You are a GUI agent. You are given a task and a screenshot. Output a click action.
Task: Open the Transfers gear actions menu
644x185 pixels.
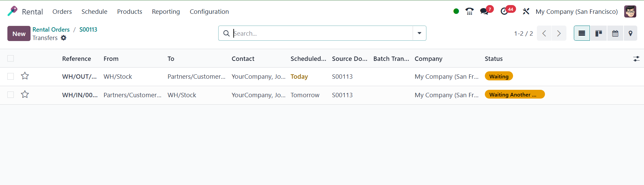(x=63, y=38)
